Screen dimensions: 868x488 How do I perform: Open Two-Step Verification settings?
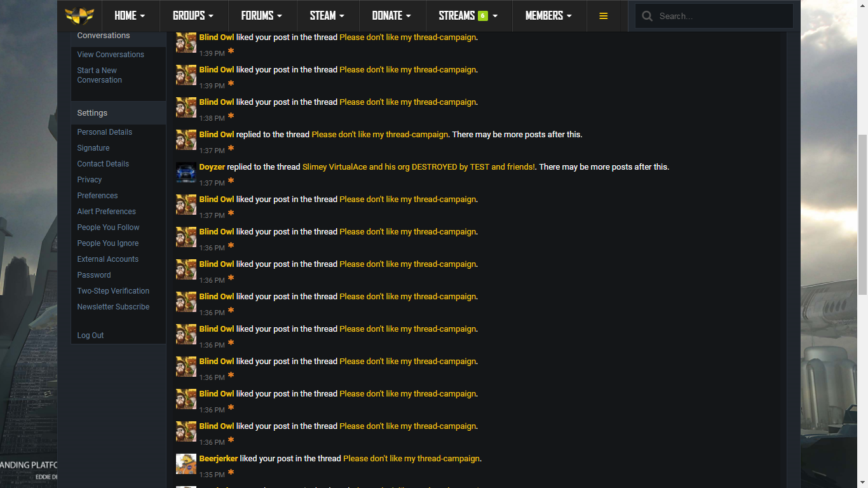(113, 291)
